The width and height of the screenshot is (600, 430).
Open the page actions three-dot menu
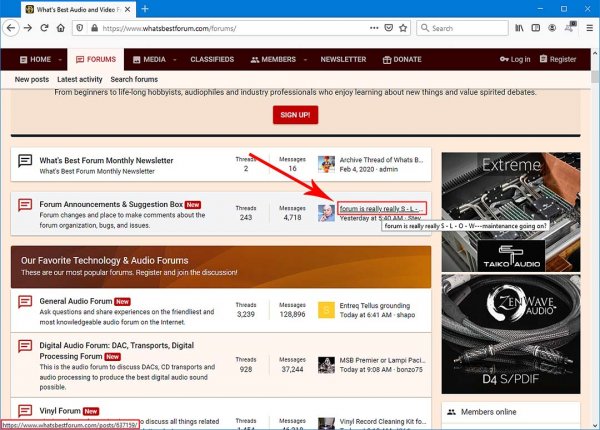[374, 28]
